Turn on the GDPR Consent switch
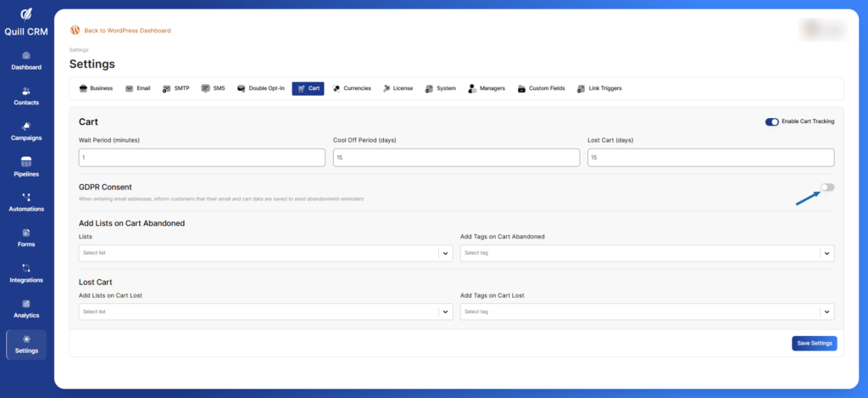Viewport: 868px width, 398px height. click(826, 188)
